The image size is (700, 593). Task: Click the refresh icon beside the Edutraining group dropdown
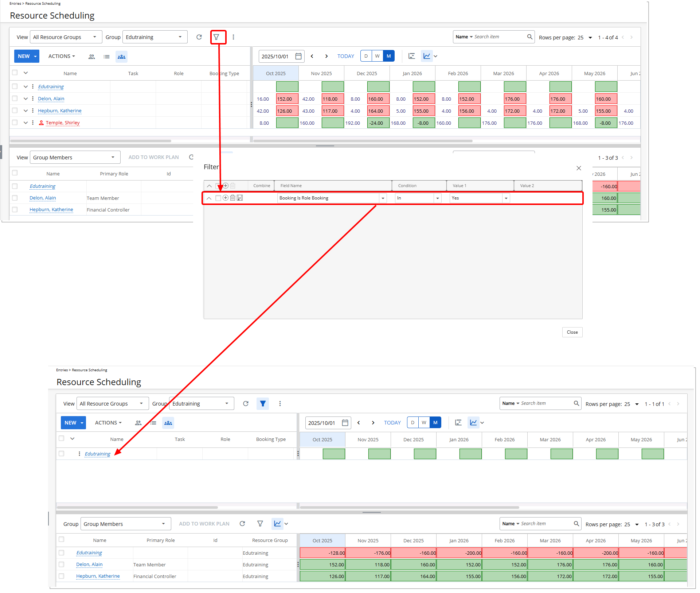199,37
